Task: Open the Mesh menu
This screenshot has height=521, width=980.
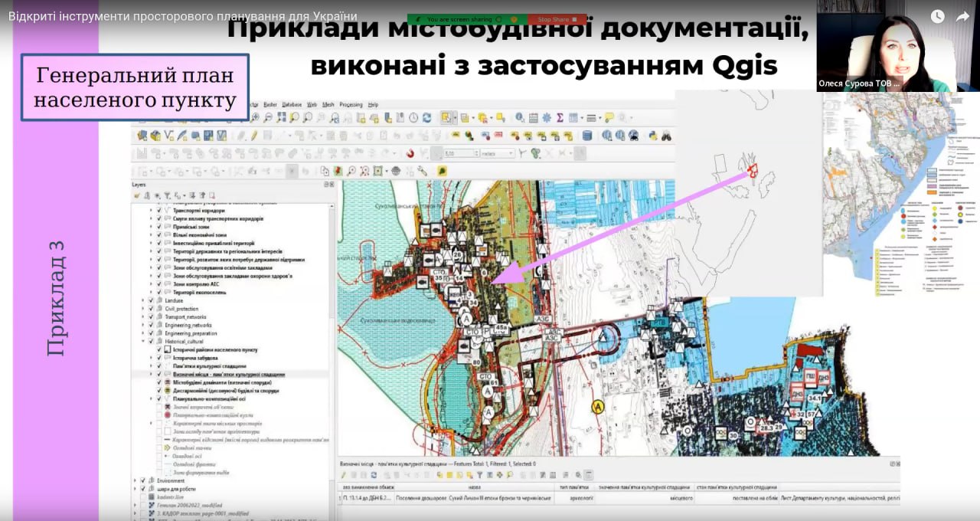Action: coord(328,104)
